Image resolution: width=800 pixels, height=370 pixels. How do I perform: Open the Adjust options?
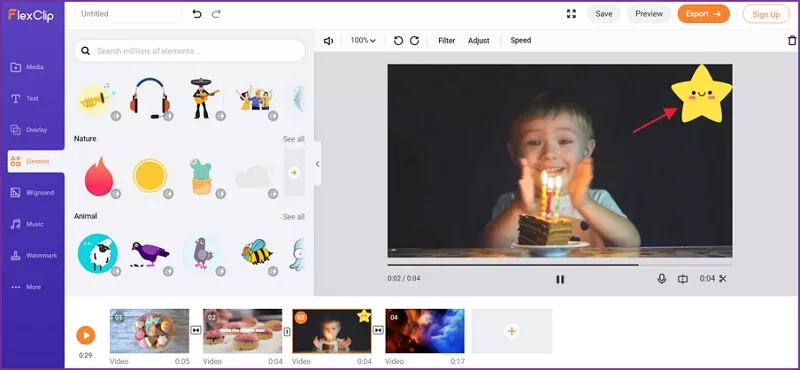(479, 41)
